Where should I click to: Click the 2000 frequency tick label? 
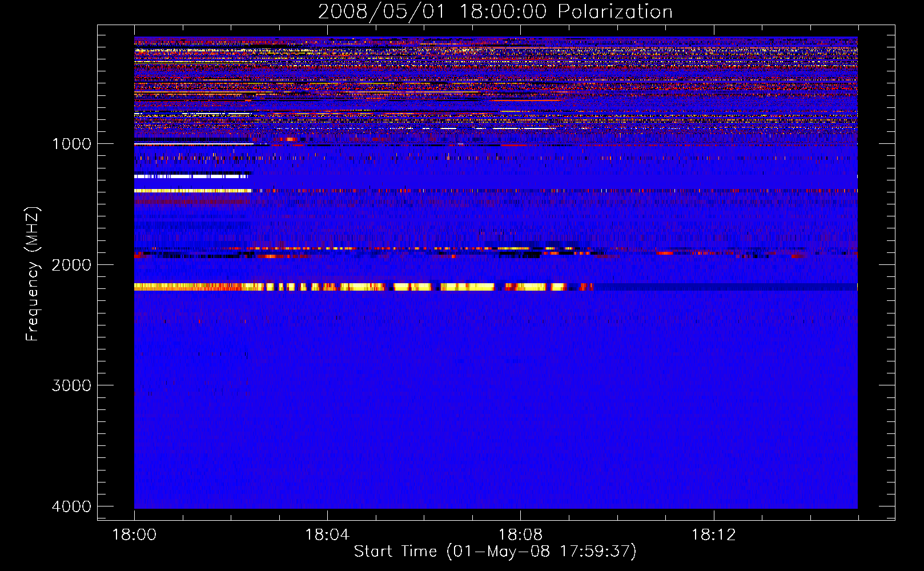(x=71, y=265)
